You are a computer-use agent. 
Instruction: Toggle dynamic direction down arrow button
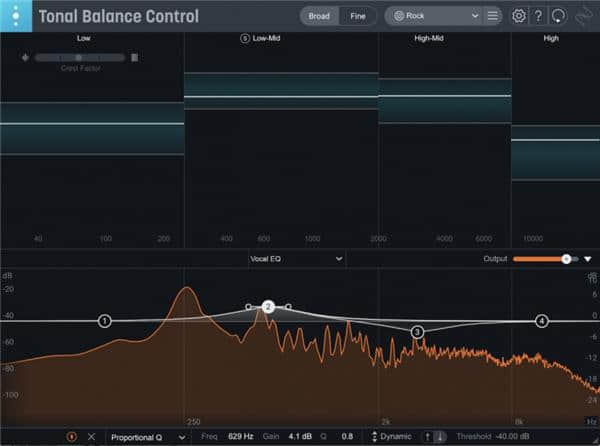tap(440, 437)
